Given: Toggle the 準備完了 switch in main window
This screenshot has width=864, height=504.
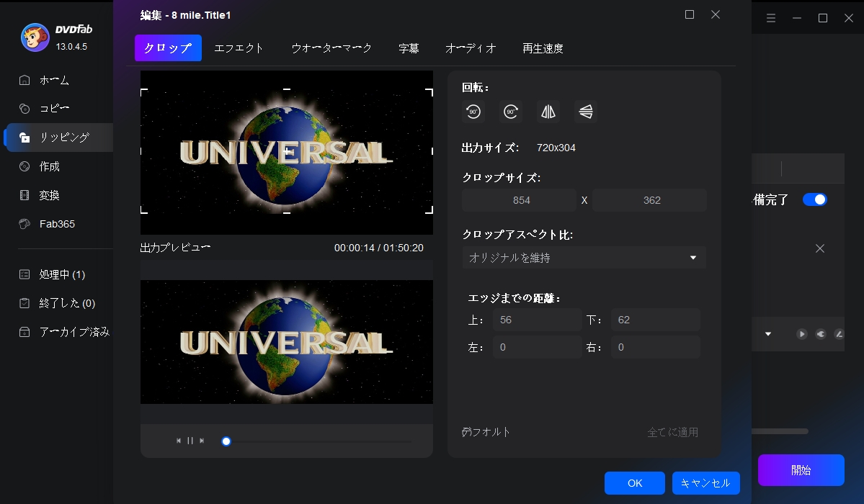Looking at the screenshot, I should (x=814, y=199).
